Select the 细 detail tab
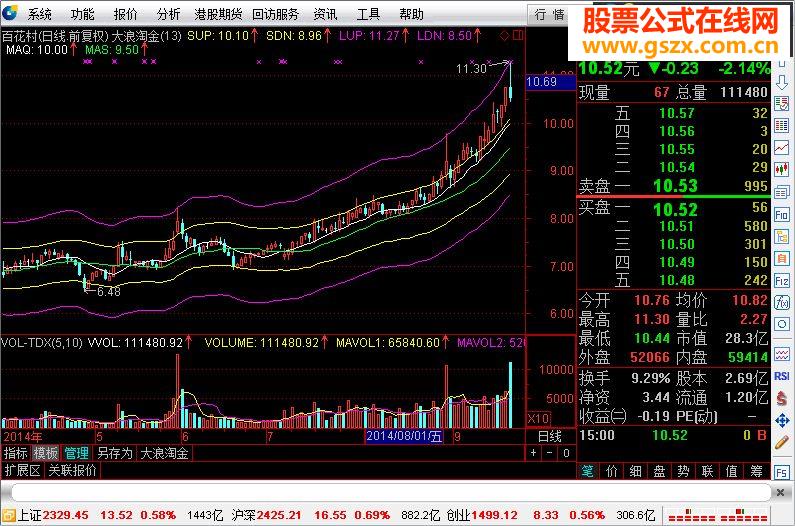Screen dimensions: 795x526 [635, 471]
